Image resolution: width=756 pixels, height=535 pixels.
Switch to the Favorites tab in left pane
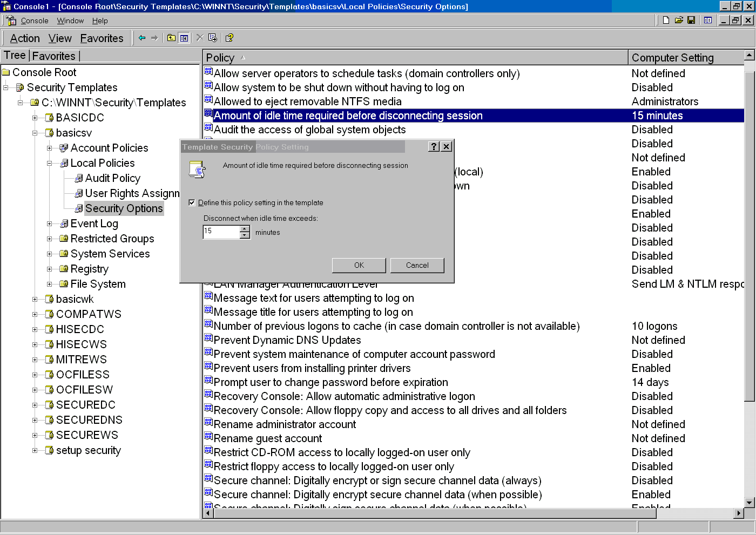54,56
